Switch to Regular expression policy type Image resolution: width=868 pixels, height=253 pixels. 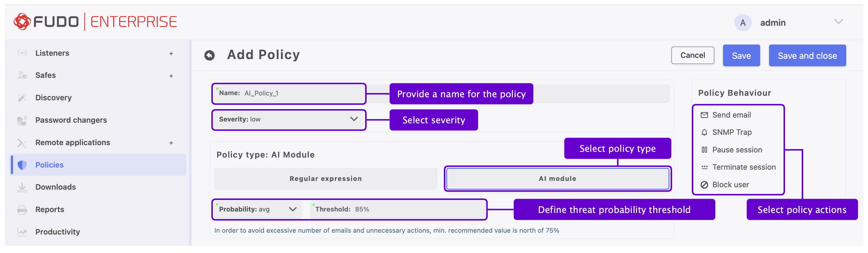pos(325,179)
